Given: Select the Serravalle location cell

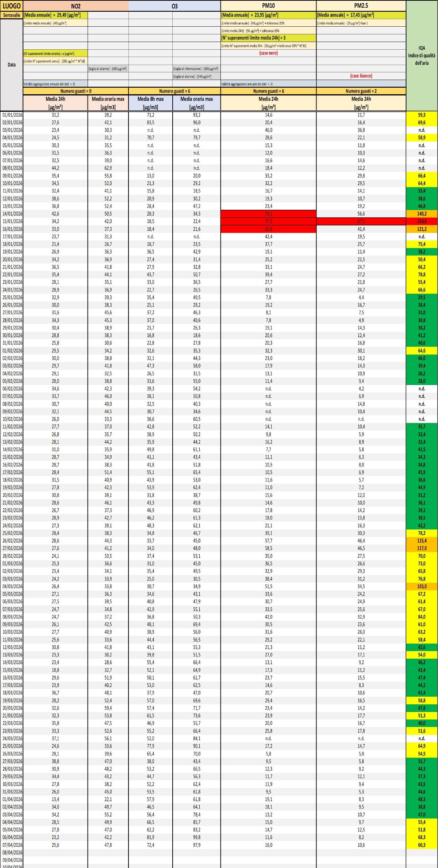Looking at the screenshot, I should click(x=12, y=15).
